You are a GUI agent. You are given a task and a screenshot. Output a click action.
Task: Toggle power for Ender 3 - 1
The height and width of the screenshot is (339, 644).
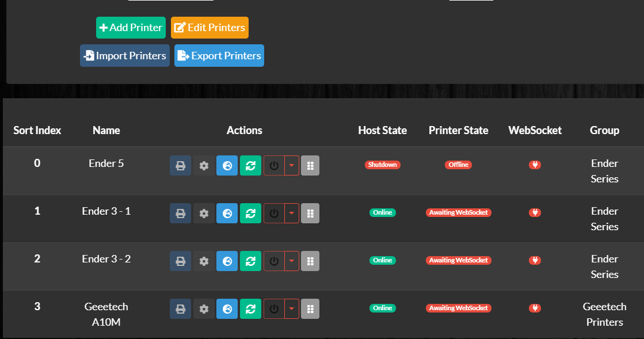pyautogui.click(x=275, y=213)
